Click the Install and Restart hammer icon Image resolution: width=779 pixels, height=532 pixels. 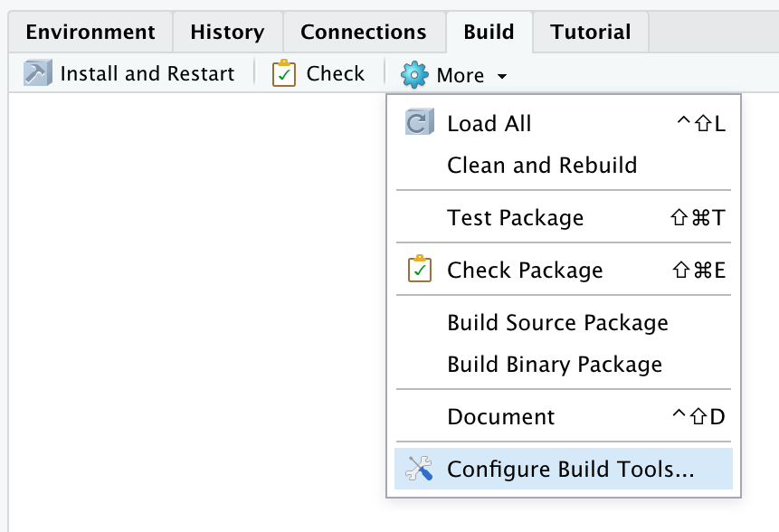point(37,74)
